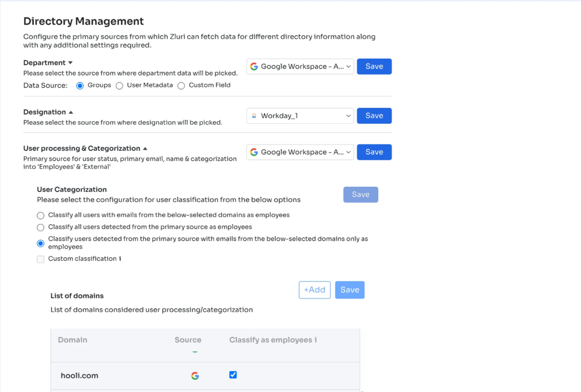Viewport: 581px width, 392px height.
Task: Click info icon in Classify as employees header
Action: click(x=316, y=340)
